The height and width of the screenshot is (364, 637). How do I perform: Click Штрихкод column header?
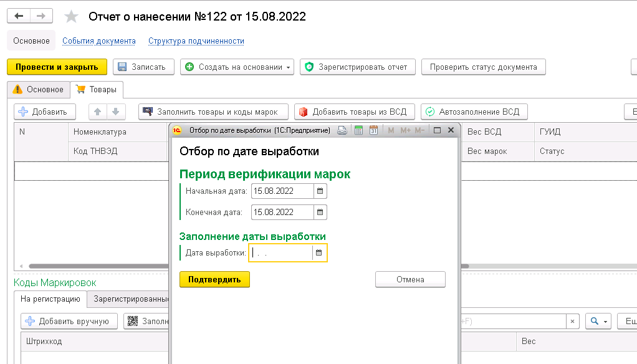tap(95, 342)
